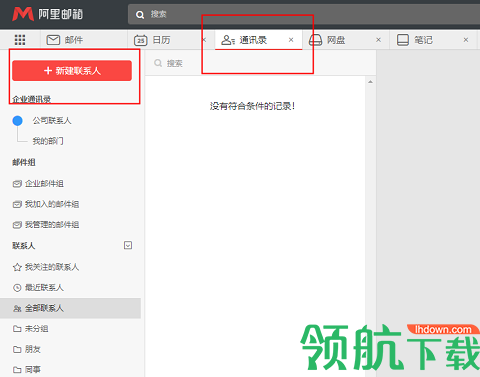The height and width of the screenshot is (377, 480).
Task: Click the contacts search box
Action: pos(260,63)
